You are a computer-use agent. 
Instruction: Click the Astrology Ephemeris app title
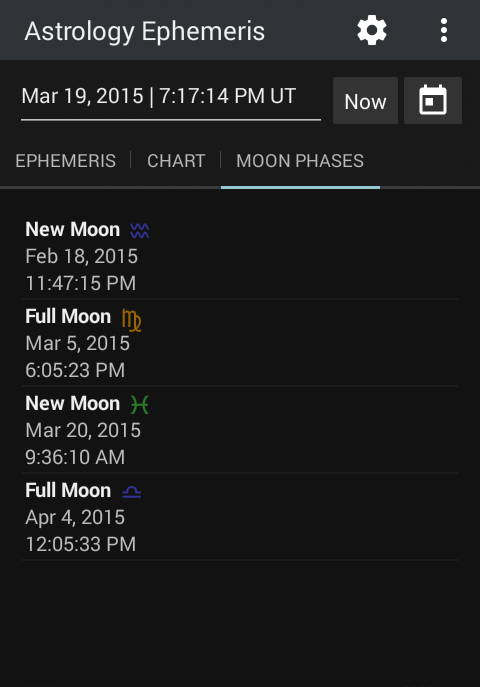(145, 32)
